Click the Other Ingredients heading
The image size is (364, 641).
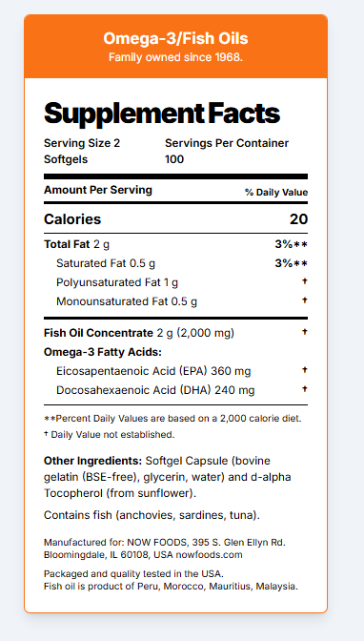coord(92,461)
